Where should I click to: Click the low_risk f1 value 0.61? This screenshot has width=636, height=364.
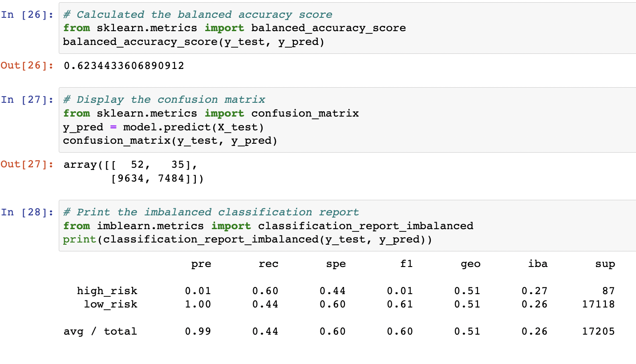click(400, 304)
